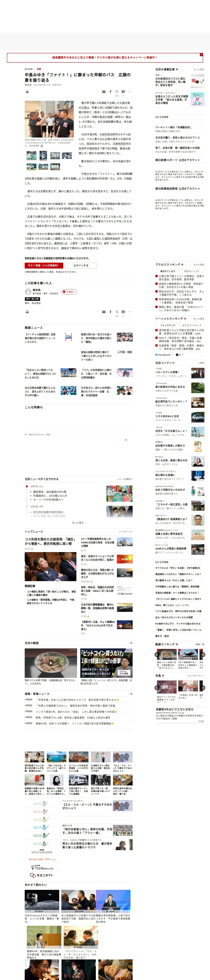Share on Facebook icon under headline
Viewport: 210px width, 980px height.
coord(111,92)
